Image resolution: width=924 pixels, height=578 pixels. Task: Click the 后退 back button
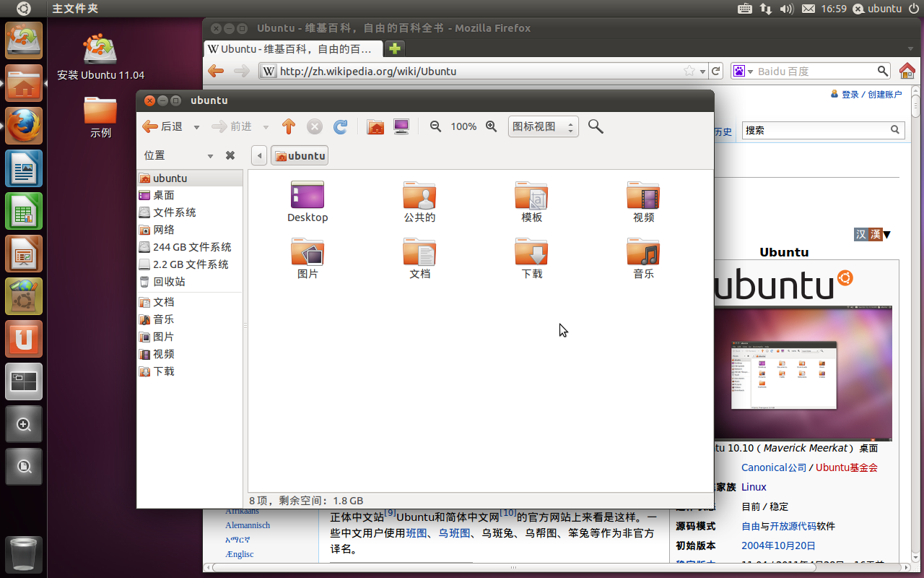(x=162, y=126)
